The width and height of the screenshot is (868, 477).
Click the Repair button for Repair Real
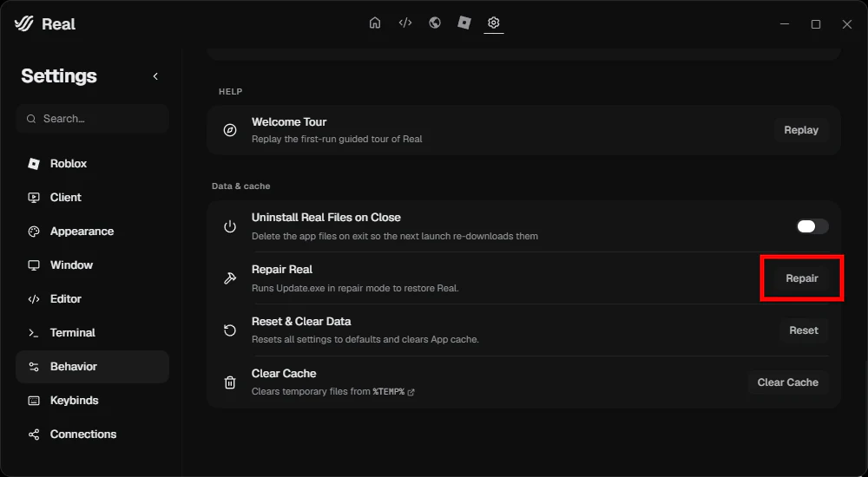[801, 278]
